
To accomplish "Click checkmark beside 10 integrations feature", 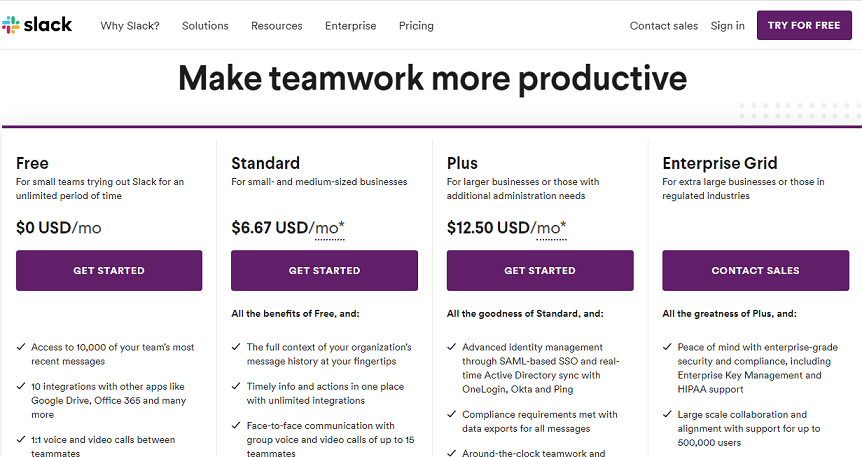I will (x=21, y=386).
